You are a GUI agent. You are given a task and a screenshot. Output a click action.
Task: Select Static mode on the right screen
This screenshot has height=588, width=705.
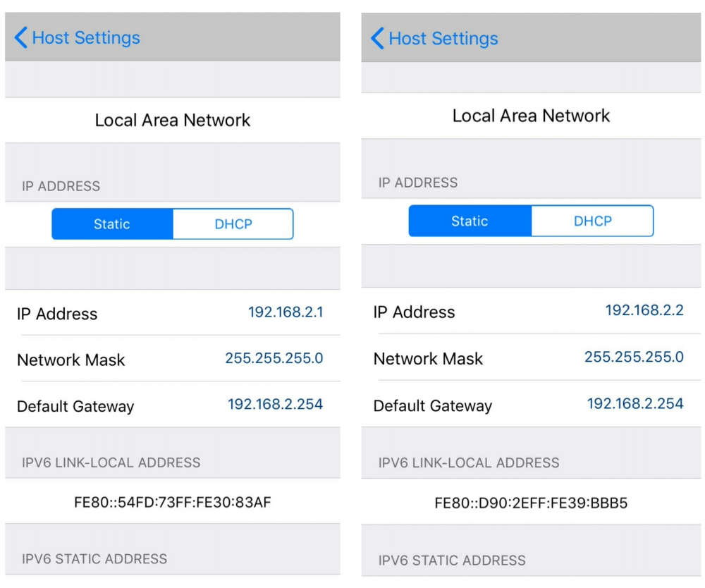point(470,221)
